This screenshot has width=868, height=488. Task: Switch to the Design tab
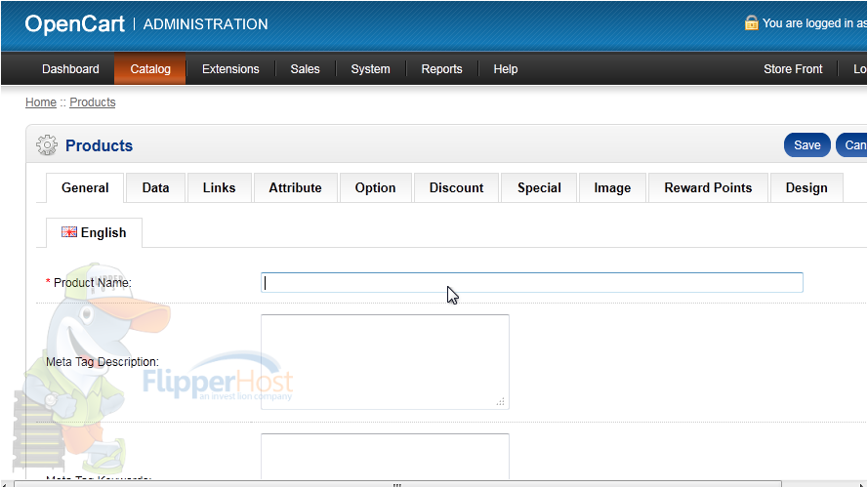point(806,188)
